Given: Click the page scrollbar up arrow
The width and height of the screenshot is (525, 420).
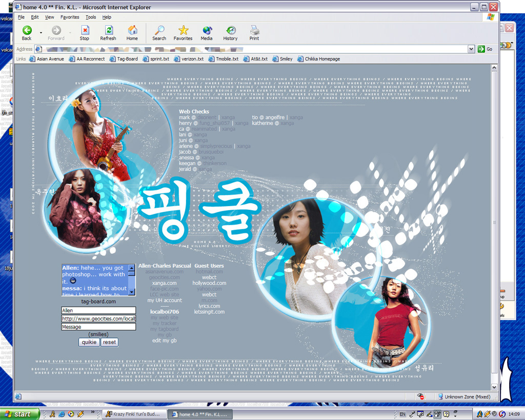Looking at the screenshot, I should [494, 68].
